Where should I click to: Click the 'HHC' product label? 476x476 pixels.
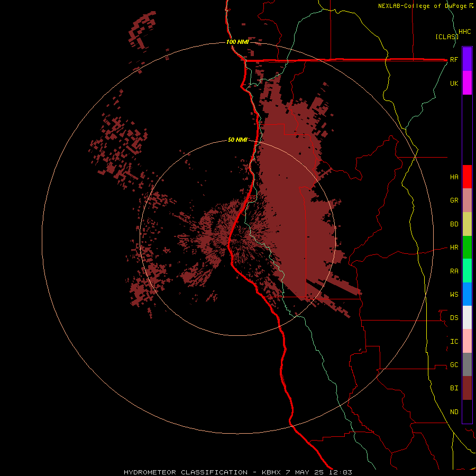click(x=465, y=32)
